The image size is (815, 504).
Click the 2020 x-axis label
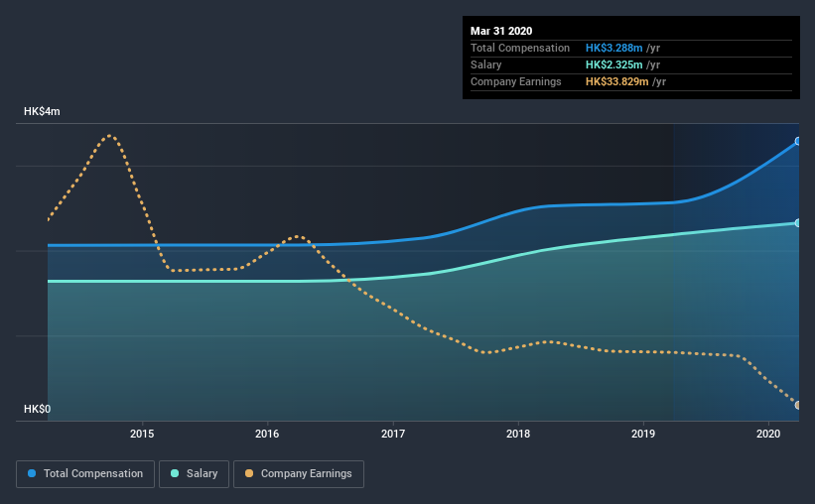(x=768, y=434)
